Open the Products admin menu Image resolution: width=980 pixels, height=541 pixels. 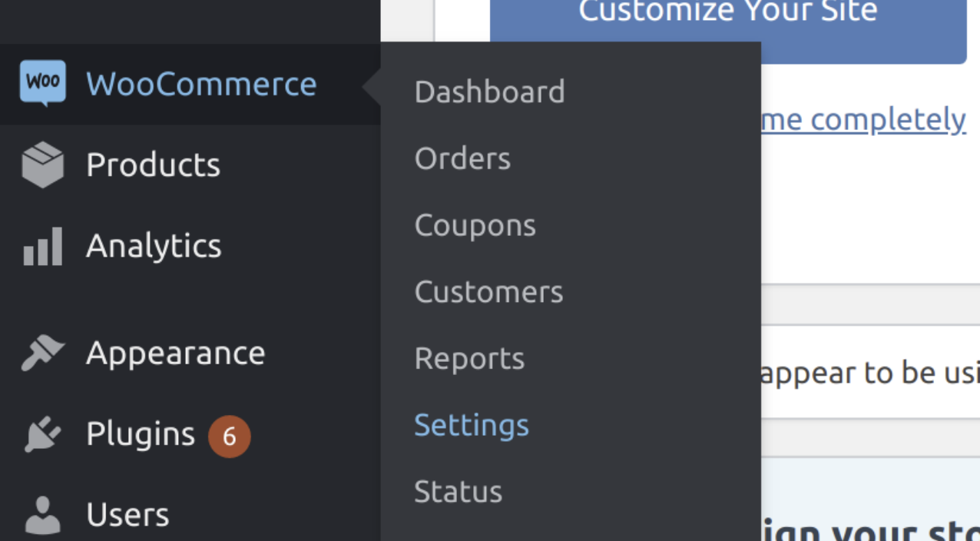(x=153, y=164)
